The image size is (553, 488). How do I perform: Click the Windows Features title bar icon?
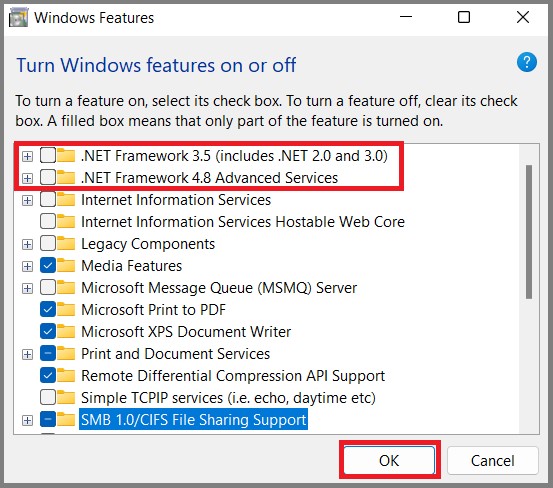coord(18,18)
